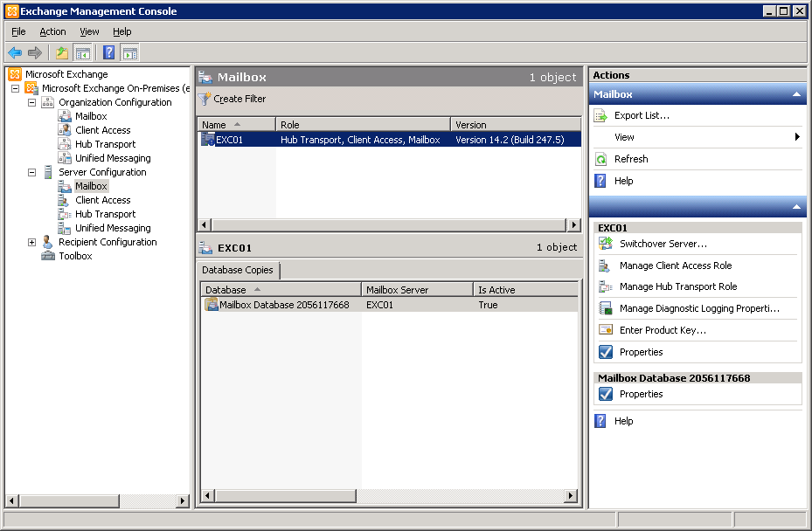Collapse the Organization Configuration tree node
Viewport: 812px width, 531px height.
pyautogui.click(x=32, y=102)
